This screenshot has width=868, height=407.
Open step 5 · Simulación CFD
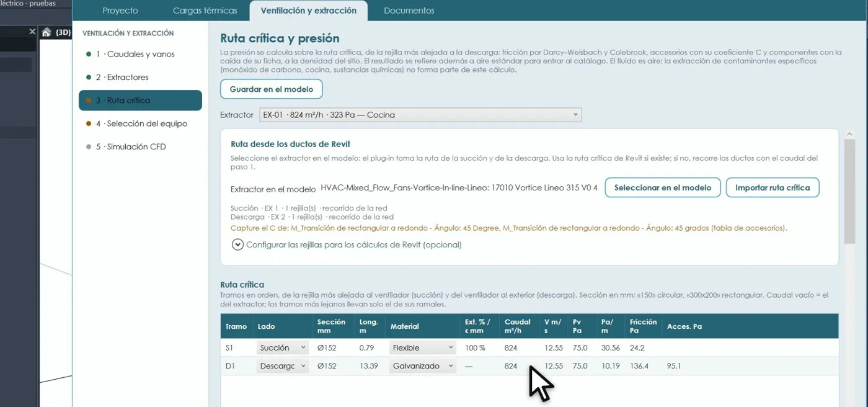click(140, 146)
